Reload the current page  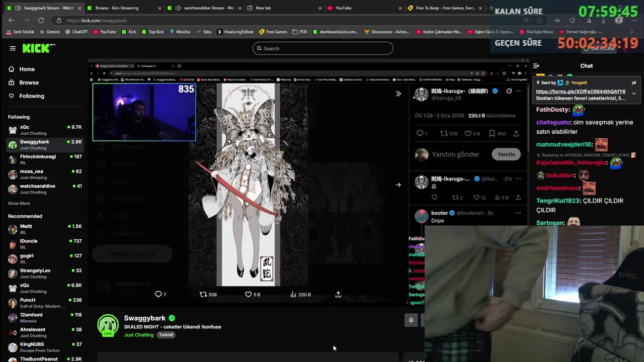(41, 21)
